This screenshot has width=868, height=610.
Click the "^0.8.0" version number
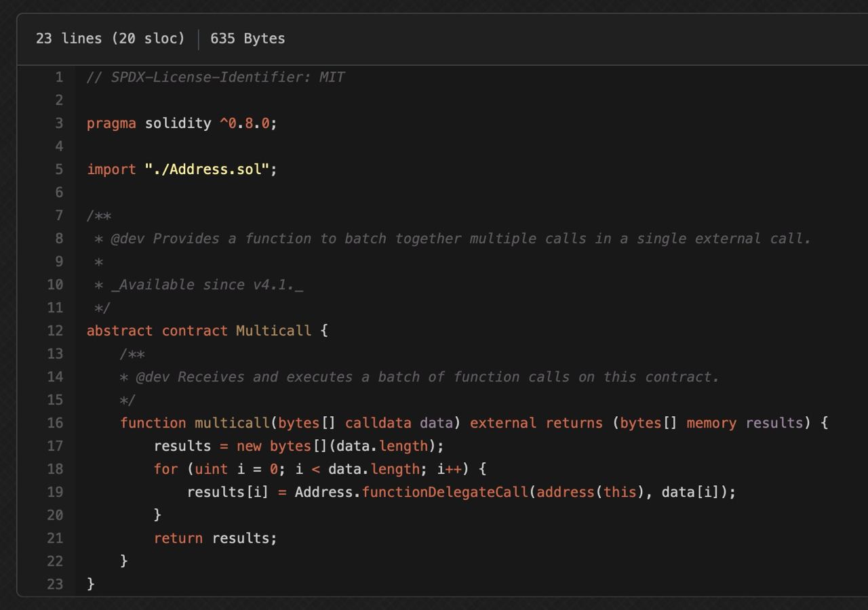(244, 123)
